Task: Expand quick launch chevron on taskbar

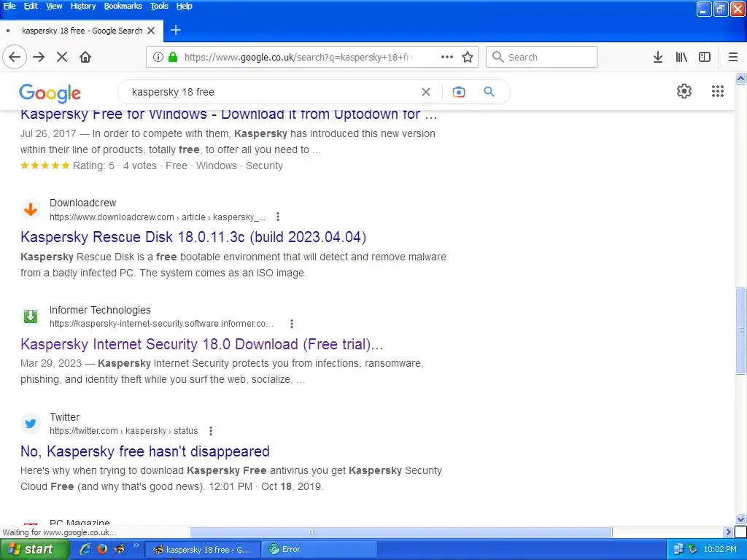Action: pyautogui.click(x=136, y=545)
